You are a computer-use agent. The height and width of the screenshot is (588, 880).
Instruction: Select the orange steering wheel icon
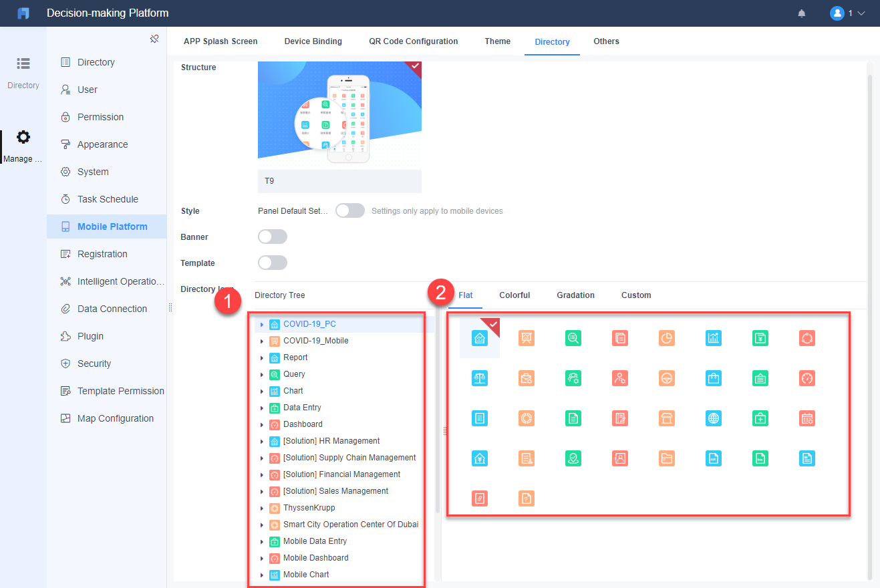tap(666, 378)
